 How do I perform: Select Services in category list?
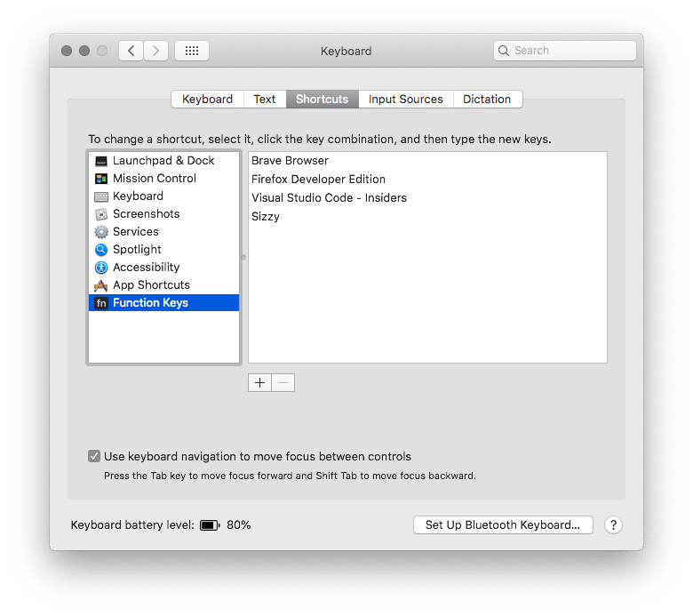tap(164, 232)
